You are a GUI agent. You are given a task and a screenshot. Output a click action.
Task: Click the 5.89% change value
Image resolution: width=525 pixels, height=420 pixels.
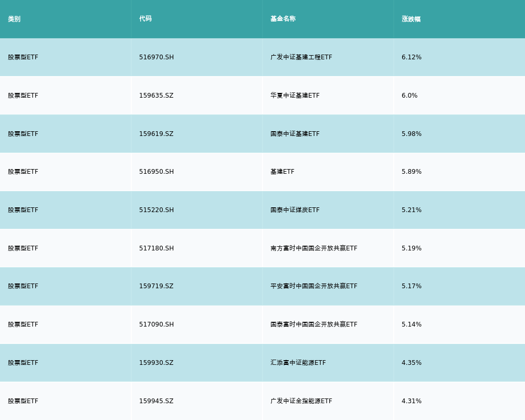pos(412,172)
